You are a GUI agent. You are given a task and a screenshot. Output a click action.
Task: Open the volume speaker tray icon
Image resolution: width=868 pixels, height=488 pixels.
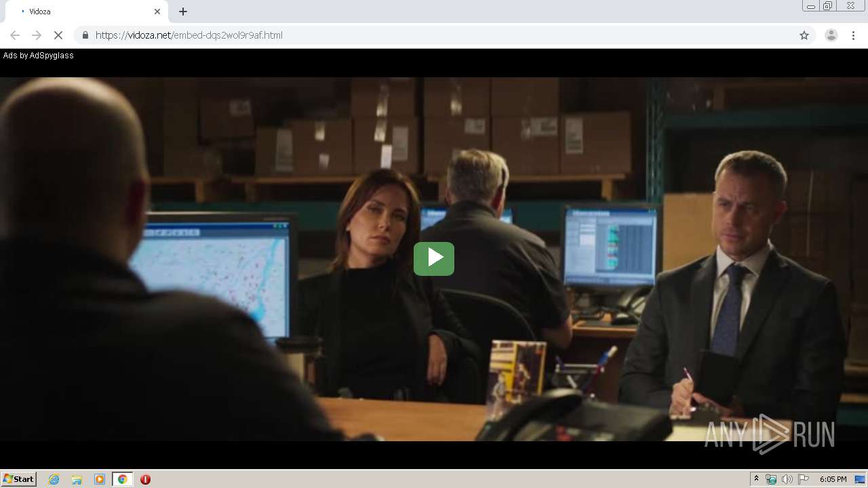click(787, 479)
